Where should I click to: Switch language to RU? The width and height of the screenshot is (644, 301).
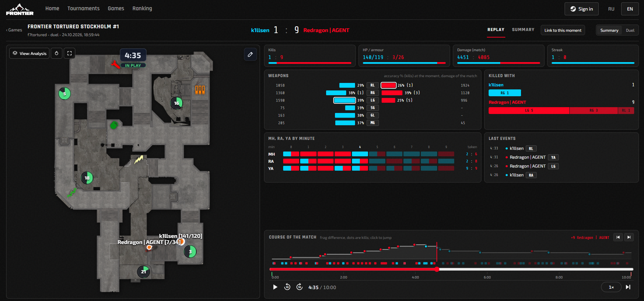pos(611,9)
